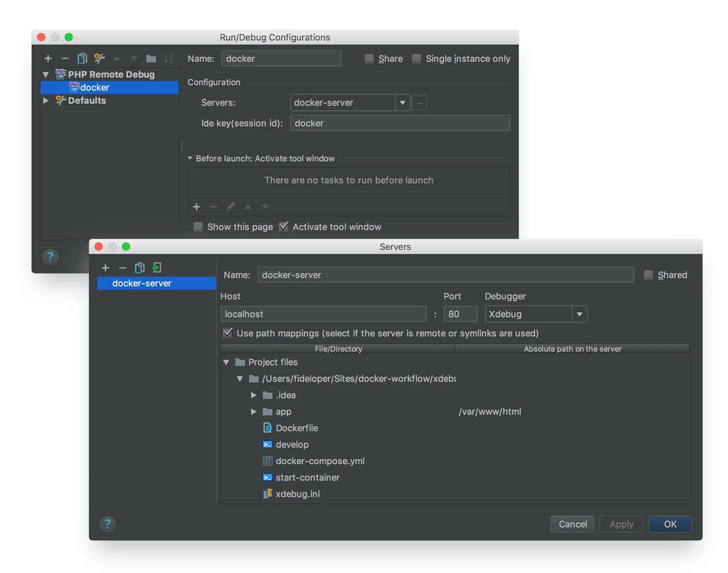Move before-launch task up arrow
This screenshot has width=728, height=573.
pyautogui.click(x=248, y=207)
